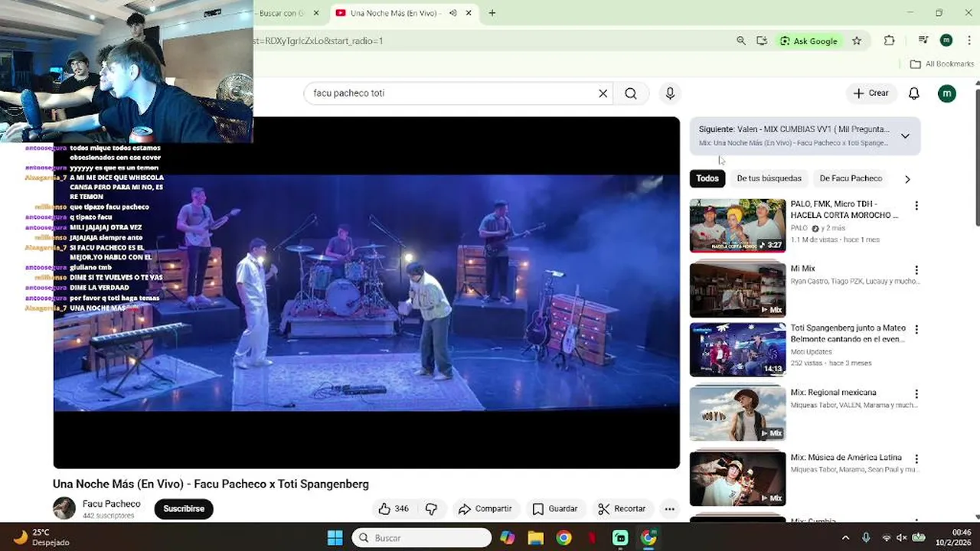Close the Una Noche Más tab

point(469,13)
